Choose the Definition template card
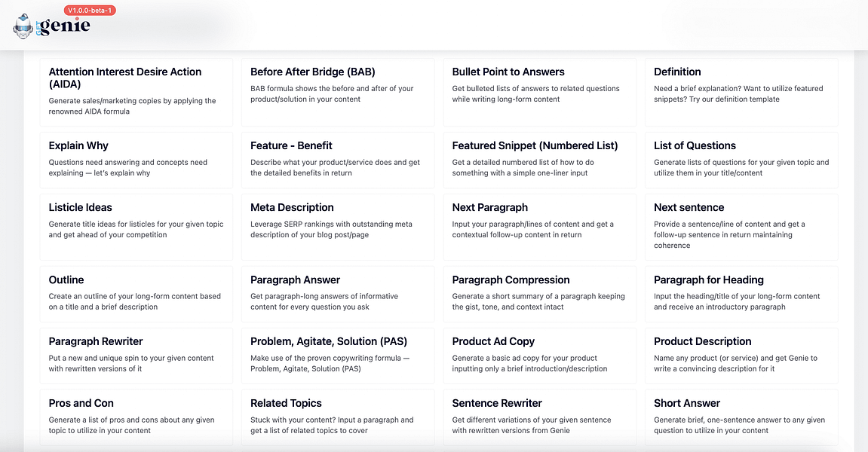Viewport: 868px width, 452px height. tap(741, 93)
